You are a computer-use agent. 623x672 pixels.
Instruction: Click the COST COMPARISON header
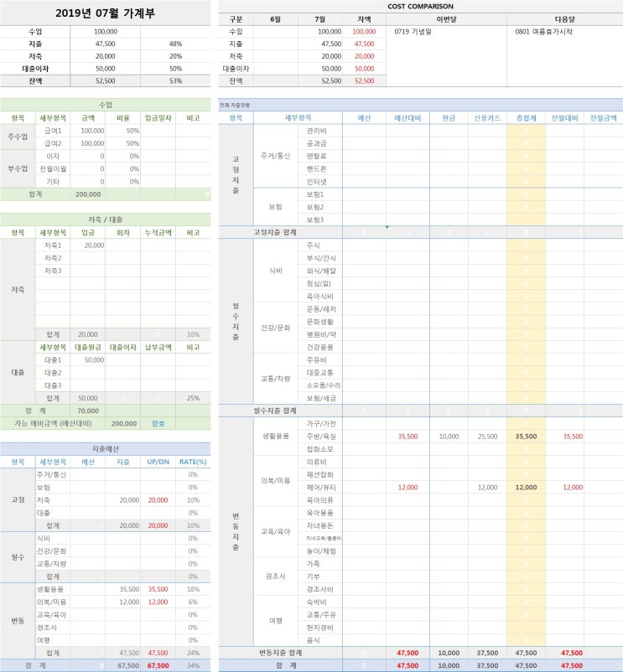tap(420, 6)
